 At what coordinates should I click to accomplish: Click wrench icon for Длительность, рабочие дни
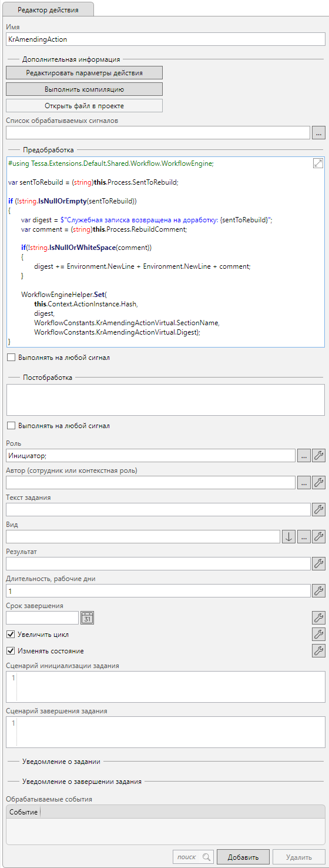point(318,590)
